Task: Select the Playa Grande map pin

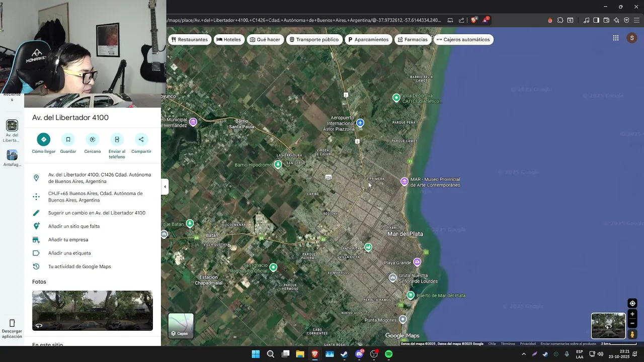Action: [417, 262]
